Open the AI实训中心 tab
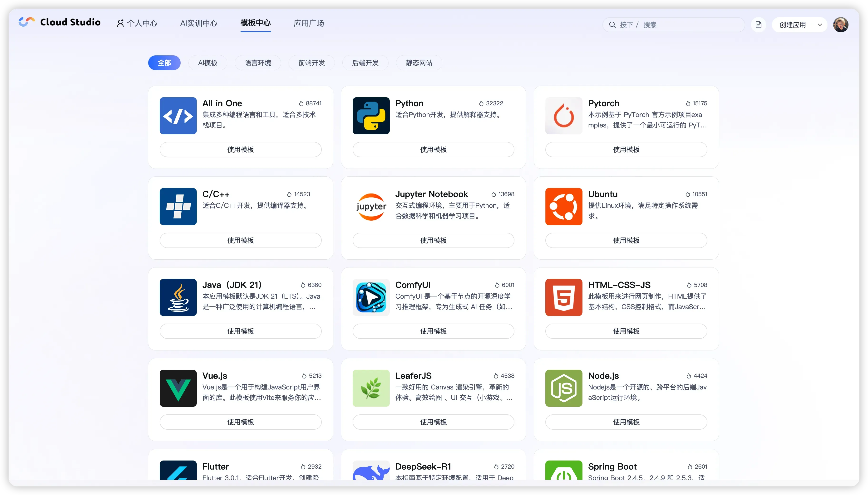868x495 pixels. click(x=199, y=23)
